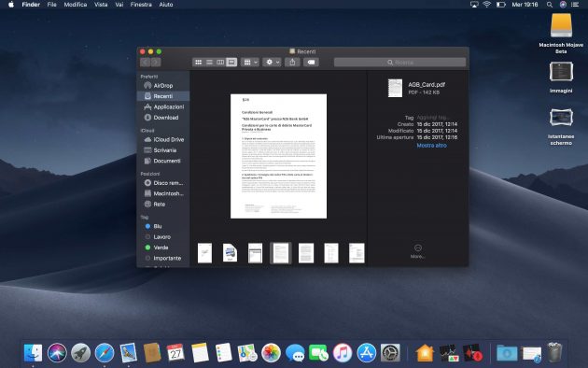Go back in Finder navigation
Screen dimensions: 588x368
145,63
